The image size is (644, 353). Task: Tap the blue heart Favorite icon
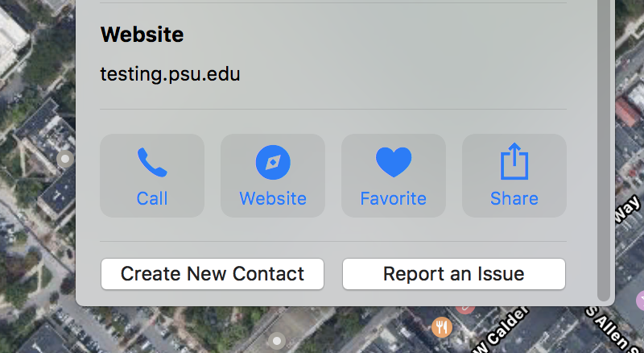pos(394,162)
